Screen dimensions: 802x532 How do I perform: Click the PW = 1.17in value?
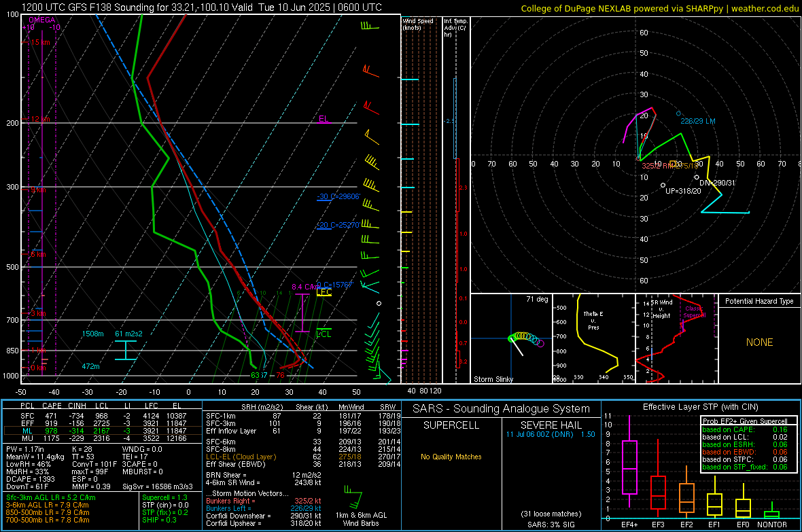25,449
